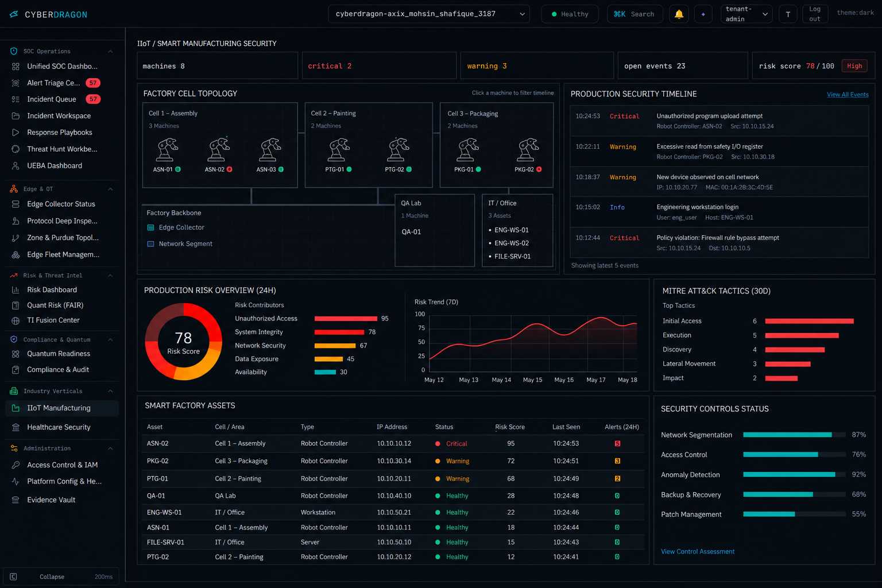
Task: Open Quant Risk (FAIR) menu item
Action: [62, 305]
